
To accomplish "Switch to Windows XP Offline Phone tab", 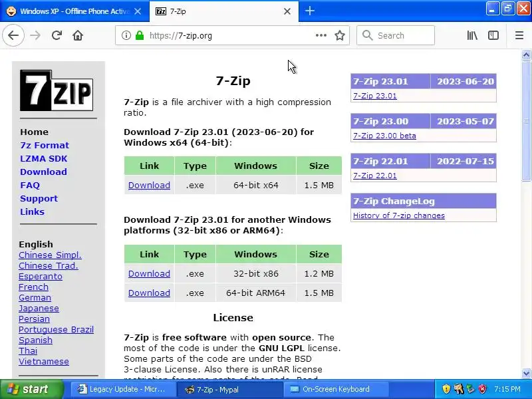I will (74, 11).
